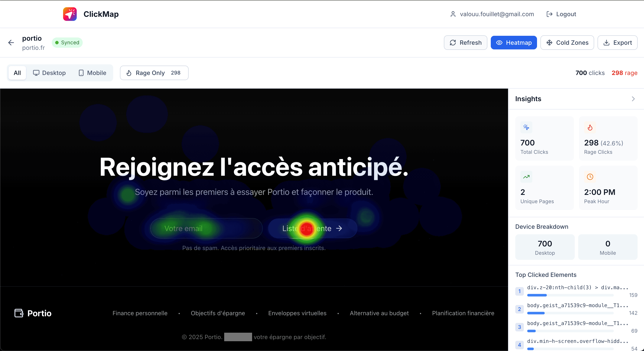
Task: Toggle the Heatmap overlay view
Action: [x=514, y=43]
